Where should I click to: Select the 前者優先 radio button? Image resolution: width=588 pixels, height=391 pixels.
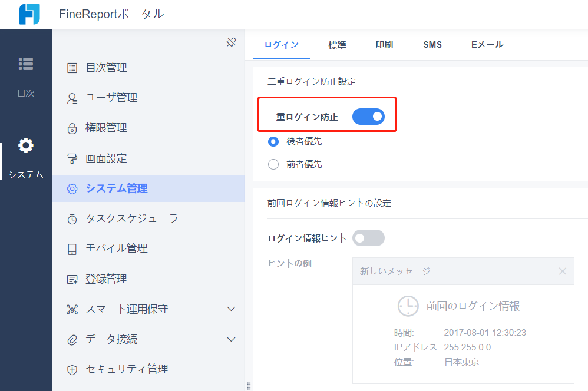click(x=273, y=164)
